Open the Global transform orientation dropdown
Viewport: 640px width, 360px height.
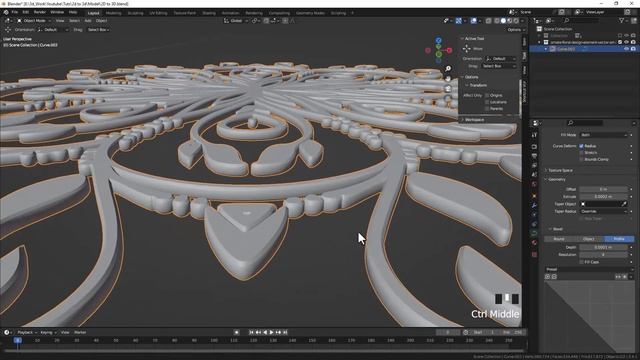coord(236,20)
